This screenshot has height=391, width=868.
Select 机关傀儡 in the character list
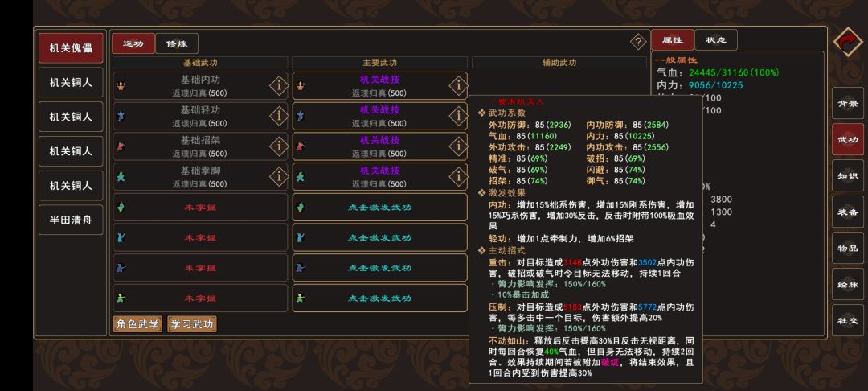pos(71,48)
